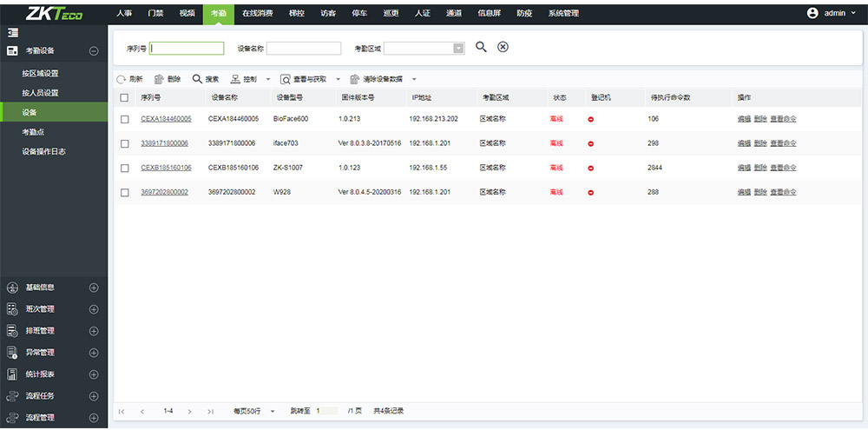Switch to the 系统管理 top menu
Screen dimensions: 868x430
[563, 13]
